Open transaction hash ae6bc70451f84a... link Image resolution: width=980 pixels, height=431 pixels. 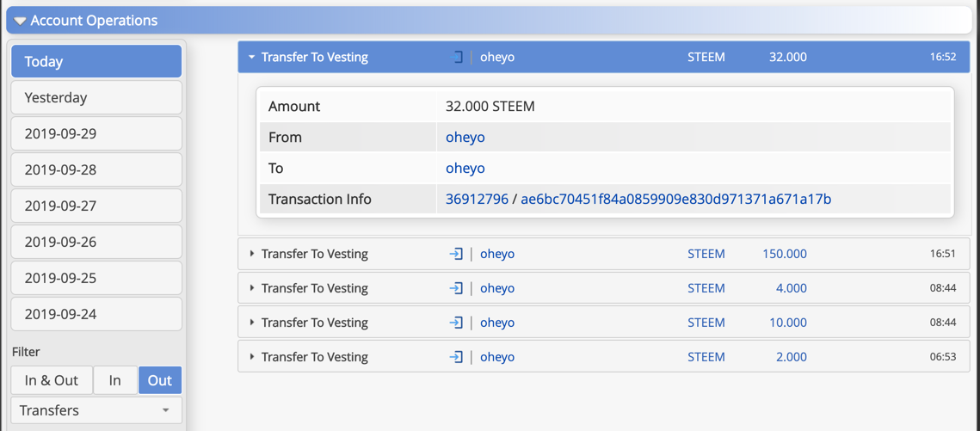(675, 200)
